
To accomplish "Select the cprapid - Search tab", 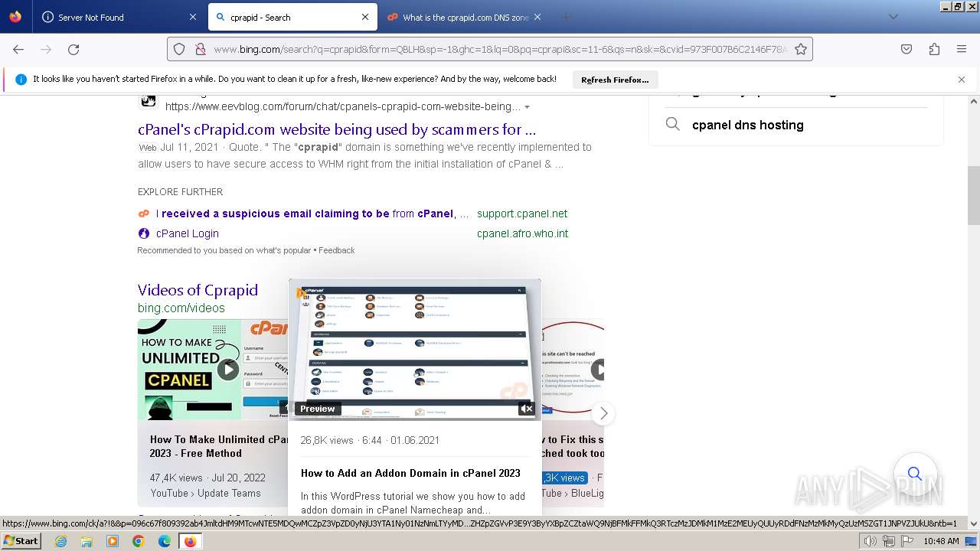I will point(292,17).
